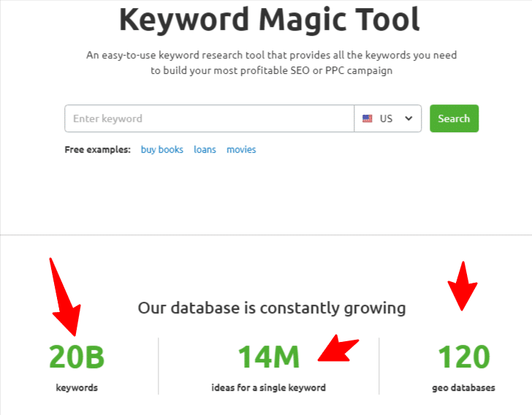Click the "Free examples:" label
The height and width of the screenshot is (415, 532).
pyautogui.click(x=97, y=150)
